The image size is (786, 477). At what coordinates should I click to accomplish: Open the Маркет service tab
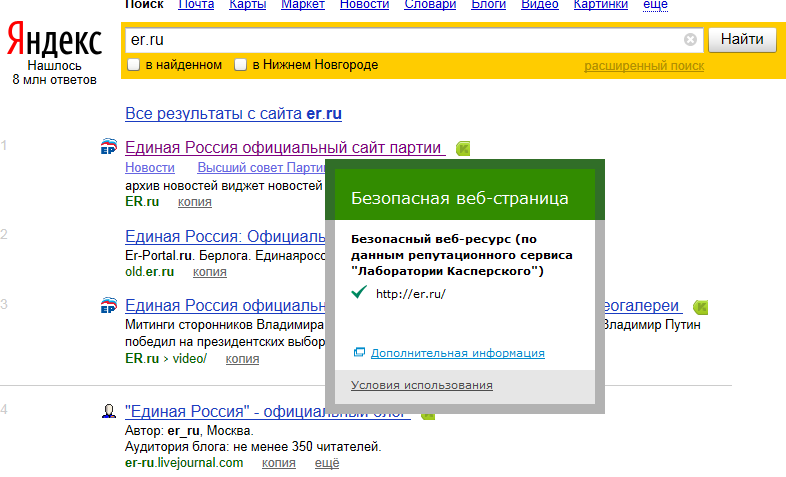(x=303, y=5)
